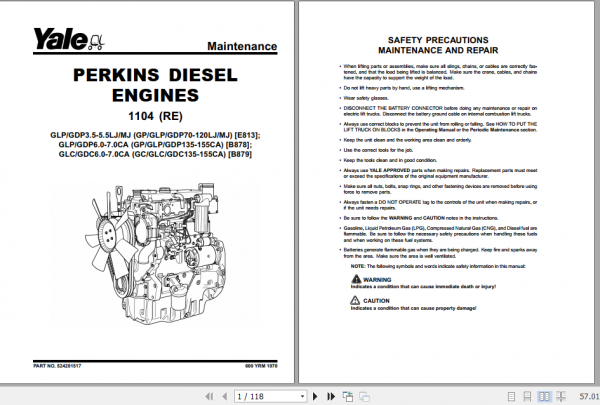The image size is (600, 405).
Task: Click the previous view icon
Action: click(348, 396)
